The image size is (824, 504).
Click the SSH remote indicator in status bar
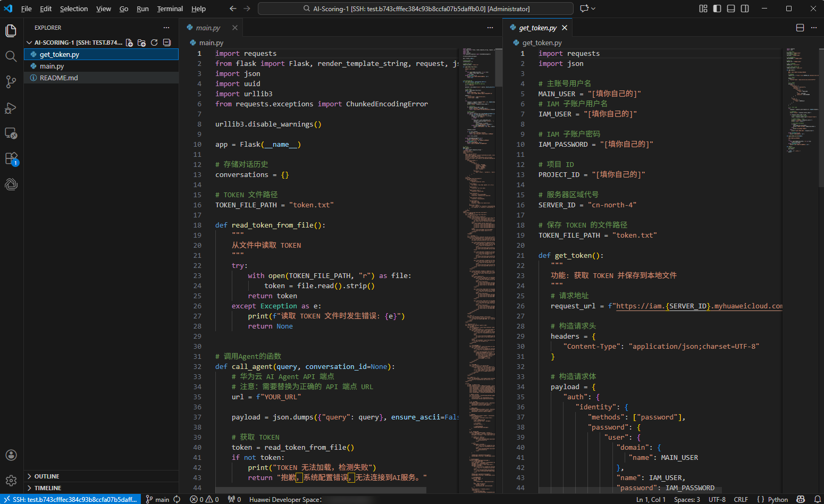click(70, 499)
